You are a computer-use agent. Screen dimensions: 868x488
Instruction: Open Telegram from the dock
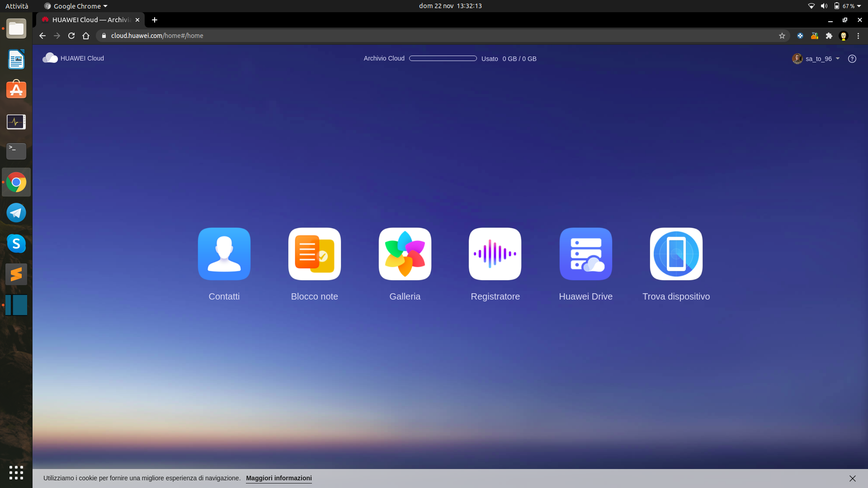(16, 213)
